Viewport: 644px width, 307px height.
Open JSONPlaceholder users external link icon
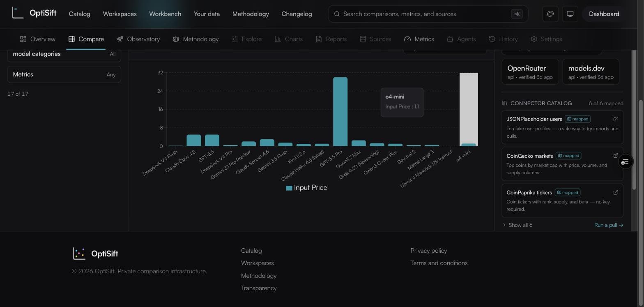[x=616, y=119]
